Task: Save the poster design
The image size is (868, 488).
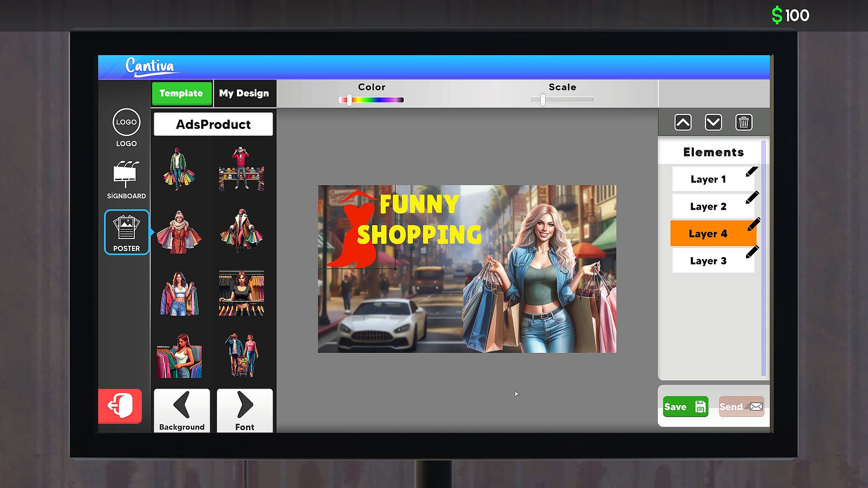Action: (685, 407)
